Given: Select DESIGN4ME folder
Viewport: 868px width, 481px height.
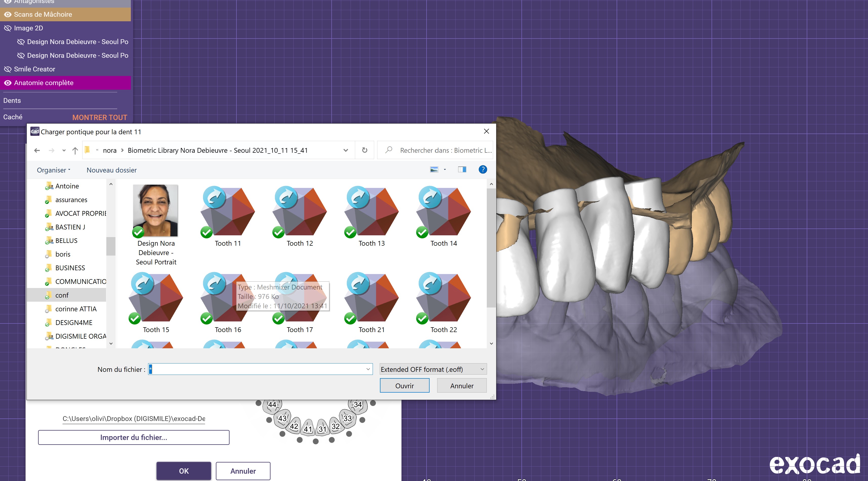Looking at the screenshot, I should click(74, 323).
